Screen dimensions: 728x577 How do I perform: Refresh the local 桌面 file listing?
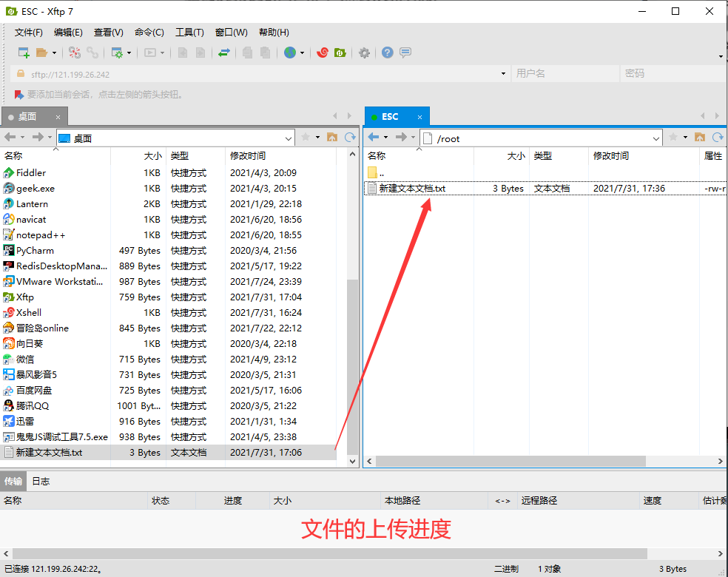coord(350,138)
